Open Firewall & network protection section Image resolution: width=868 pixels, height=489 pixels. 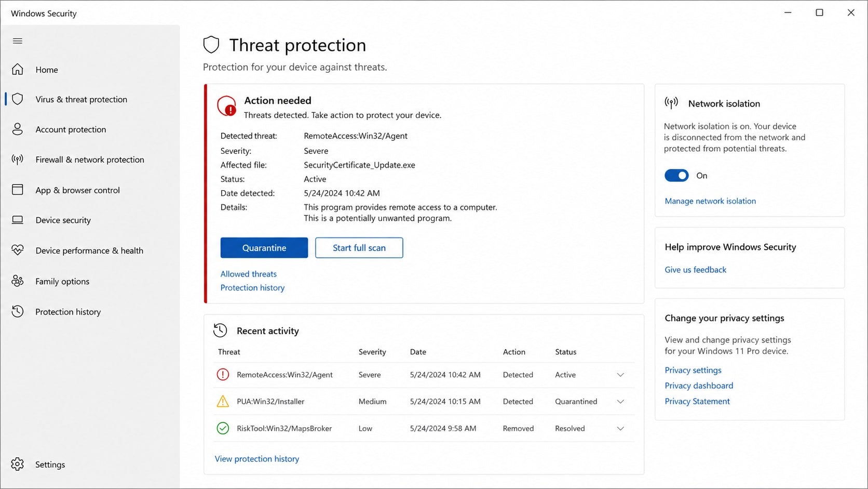(90, 160)
